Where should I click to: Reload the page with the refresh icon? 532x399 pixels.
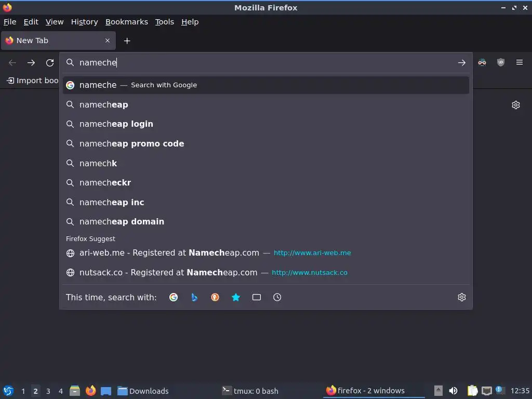pos(50,63)
